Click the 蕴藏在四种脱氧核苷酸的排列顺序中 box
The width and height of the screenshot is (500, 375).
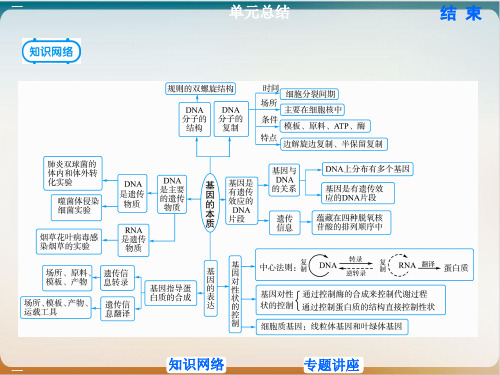351,223
